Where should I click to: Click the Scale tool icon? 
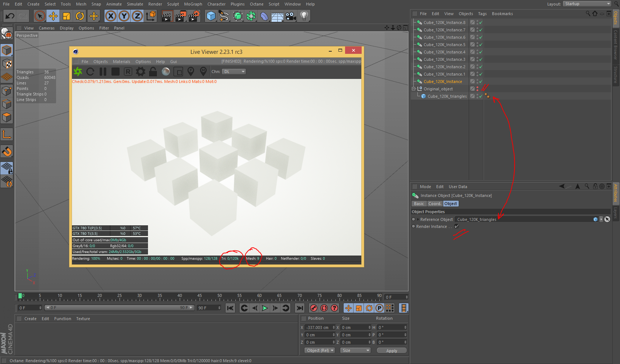click(66, 16)
